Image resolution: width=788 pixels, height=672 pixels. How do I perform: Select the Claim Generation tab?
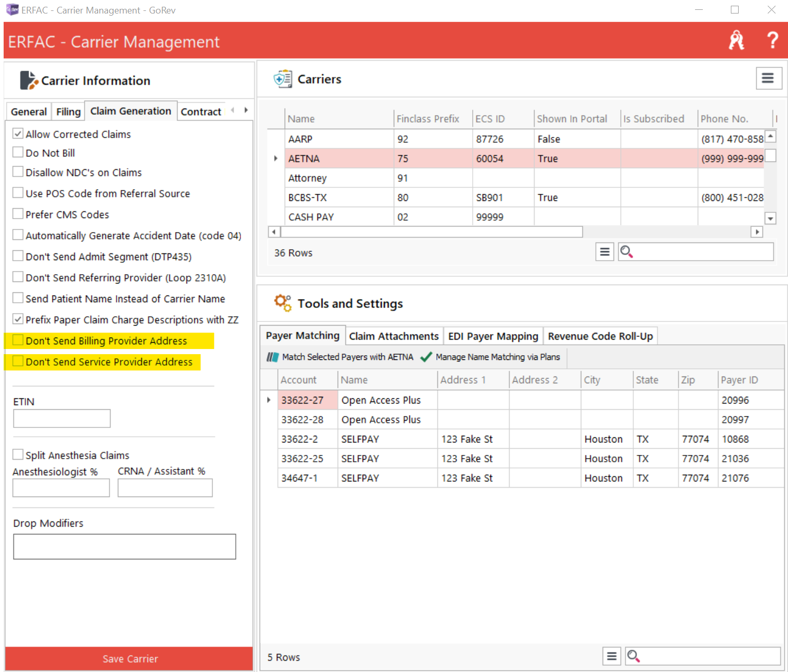tap(131, 111)
